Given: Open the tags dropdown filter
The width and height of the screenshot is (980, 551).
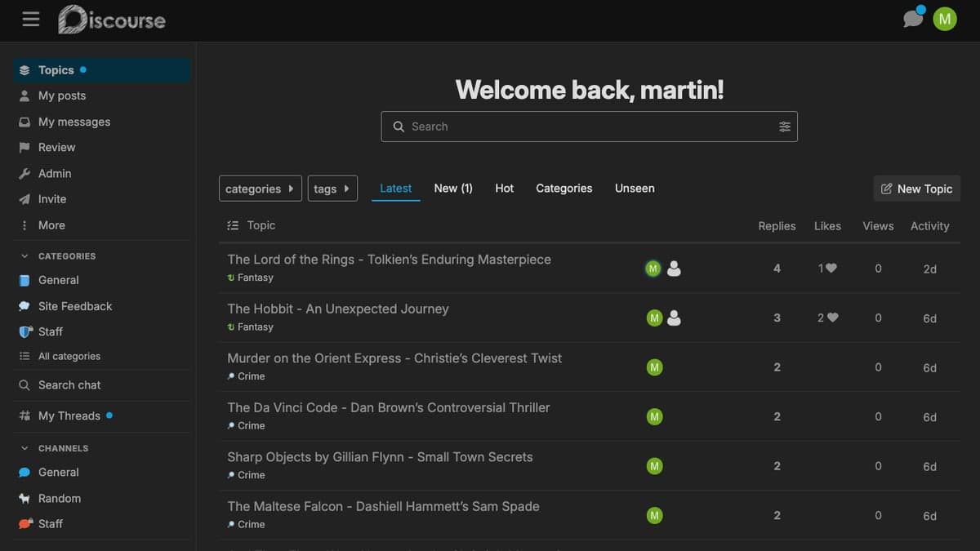Looking at the screenshot, I should (x=332, y=189).
